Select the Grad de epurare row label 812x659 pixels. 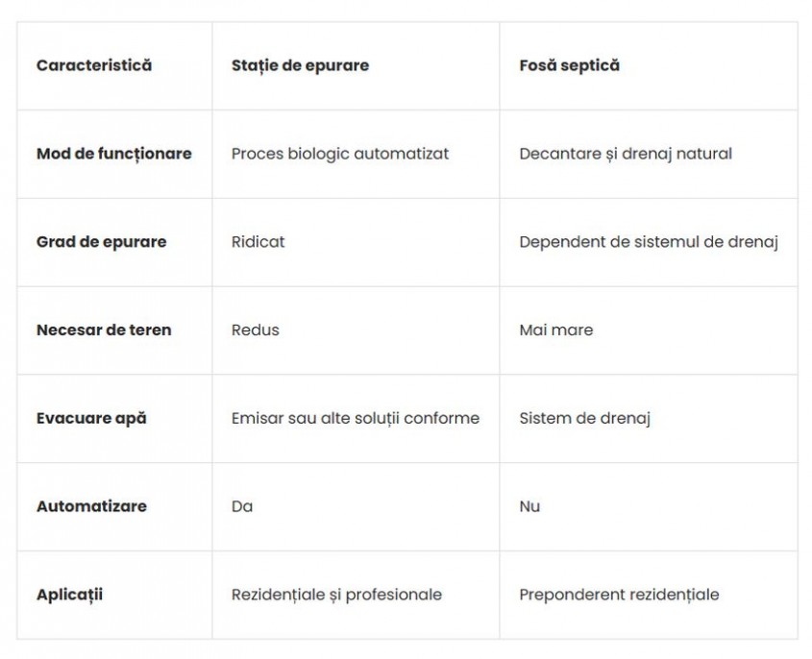point(102,242)
